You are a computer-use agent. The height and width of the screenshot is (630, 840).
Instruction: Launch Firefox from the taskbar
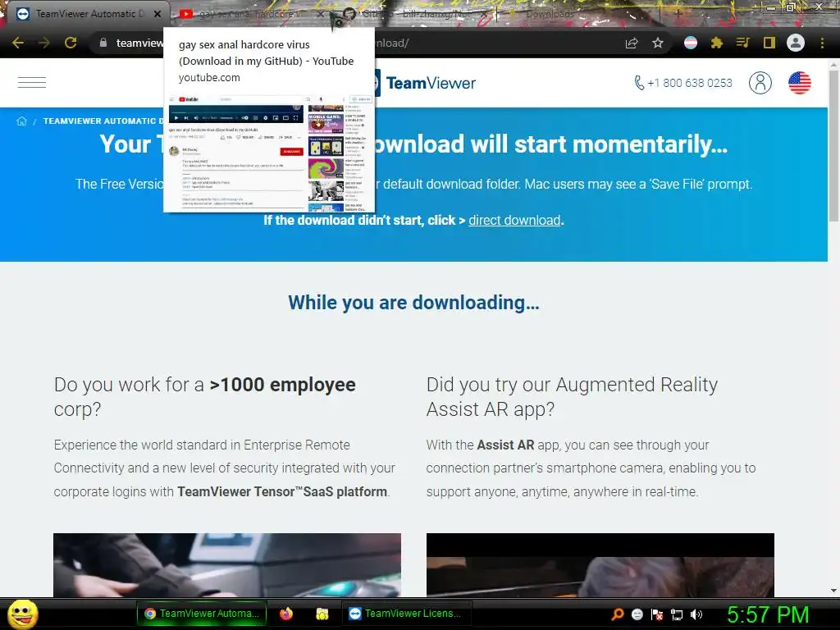point(286,614)
